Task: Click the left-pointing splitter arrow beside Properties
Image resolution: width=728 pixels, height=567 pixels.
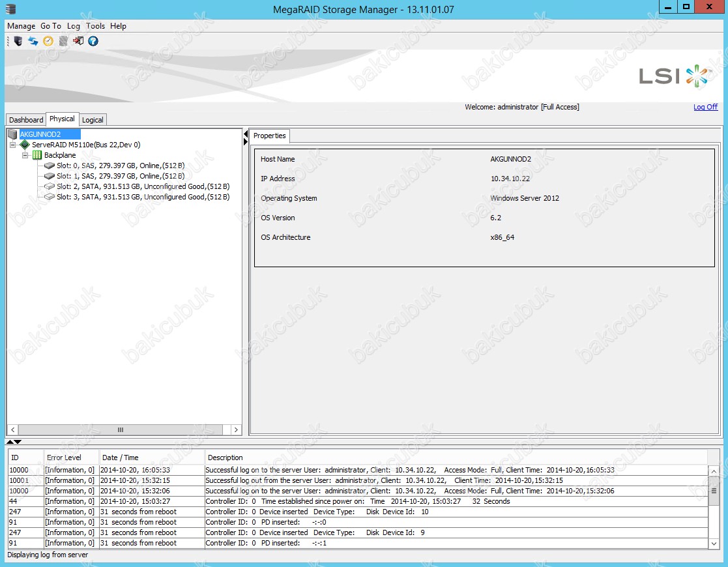Action: point(246,134)
